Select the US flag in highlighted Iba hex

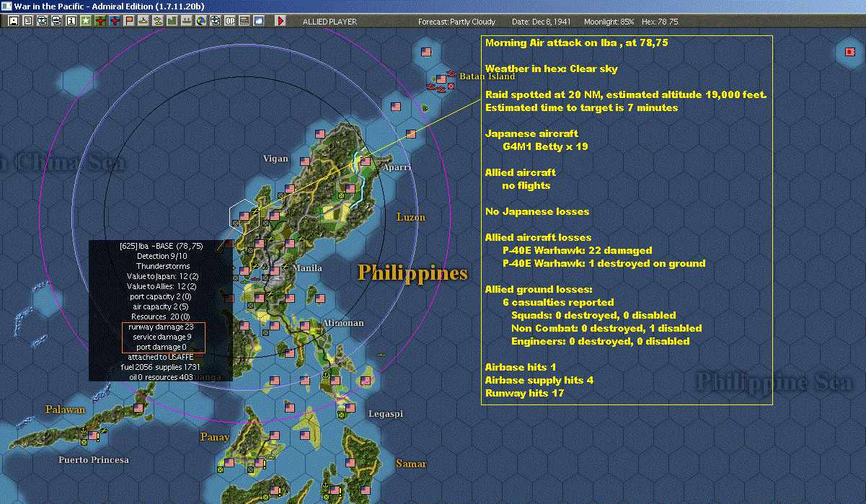pyautogui.click(x=244, y=215)
